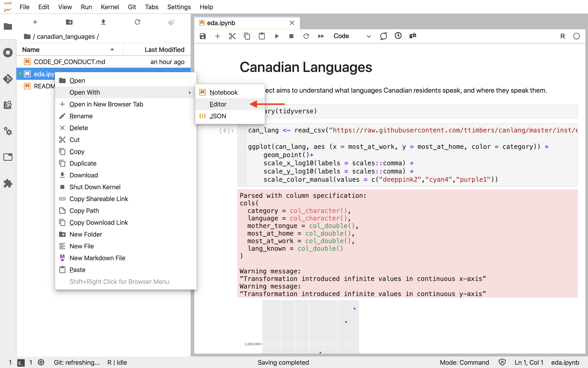Viewport: 588px width, 368px height.
Task: Open the Tabs menu
Action: (151, 7)
